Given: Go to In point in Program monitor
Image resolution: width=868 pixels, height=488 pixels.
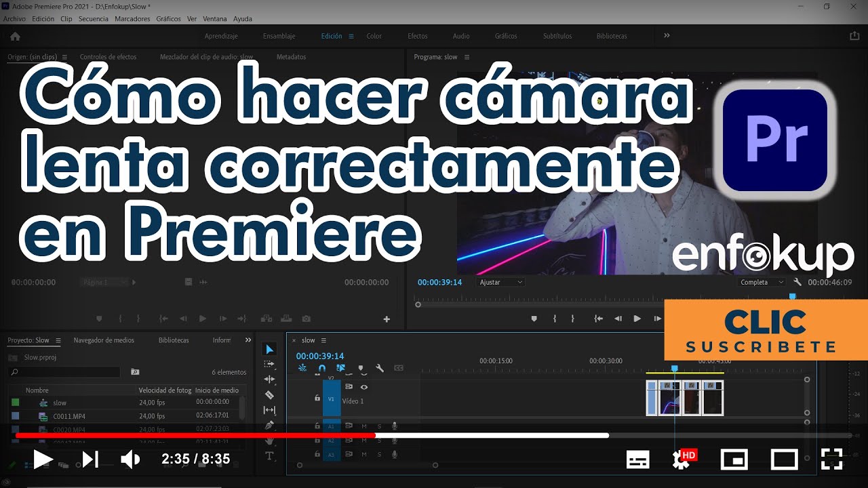Looking at the screenshot, I should [x=598, y=319].
